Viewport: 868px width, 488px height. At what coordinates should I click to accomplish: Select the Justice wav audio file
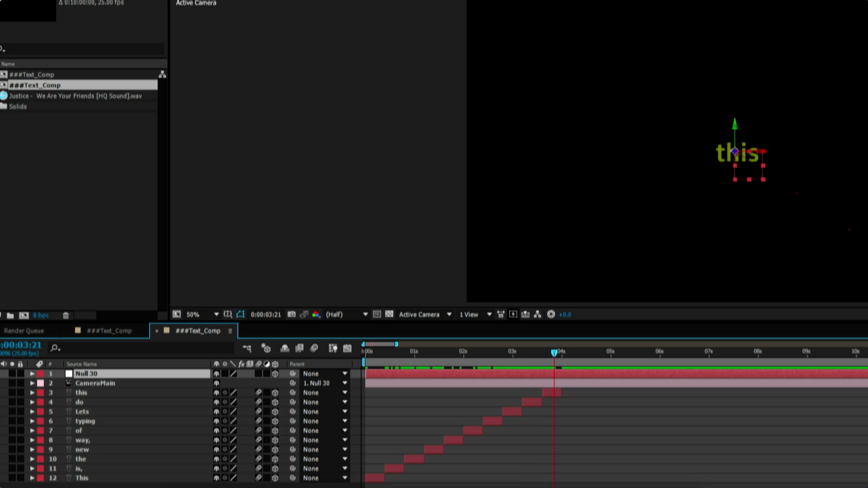click(75, 96)
